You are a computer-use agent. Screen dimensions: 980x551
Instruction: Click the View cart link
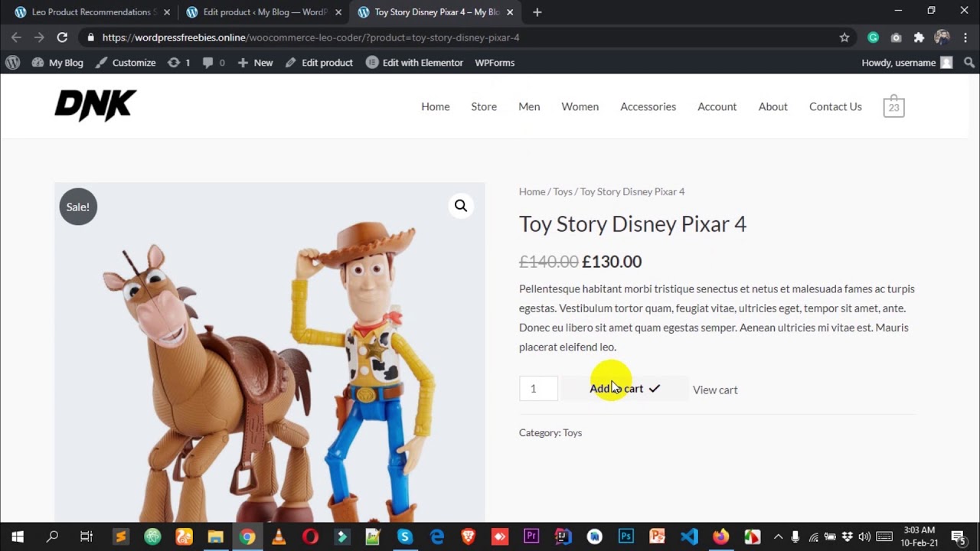click(x=715, y=390)
